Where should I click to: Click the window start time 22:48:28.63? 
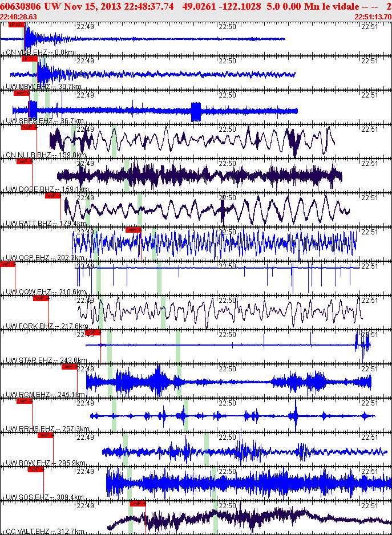click(x=18, y=17)
